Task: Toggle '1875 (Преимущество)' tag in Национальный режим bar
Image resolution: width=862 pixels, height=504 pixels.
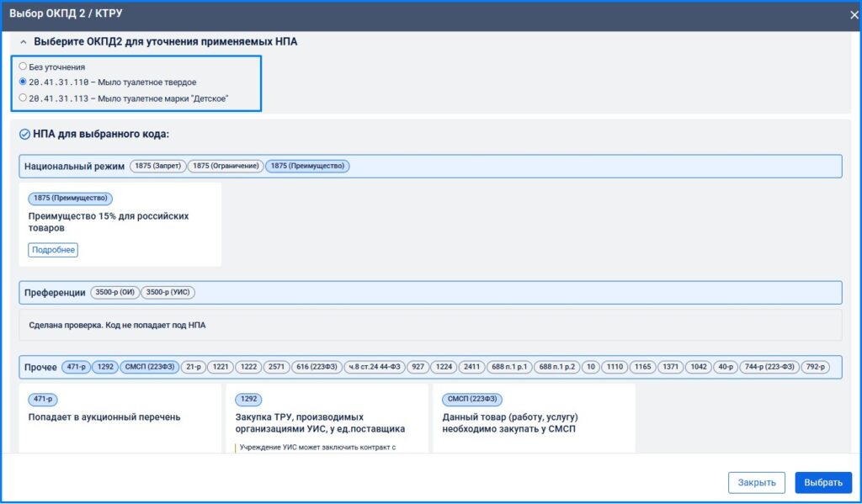Action: (x=307, y=166)
